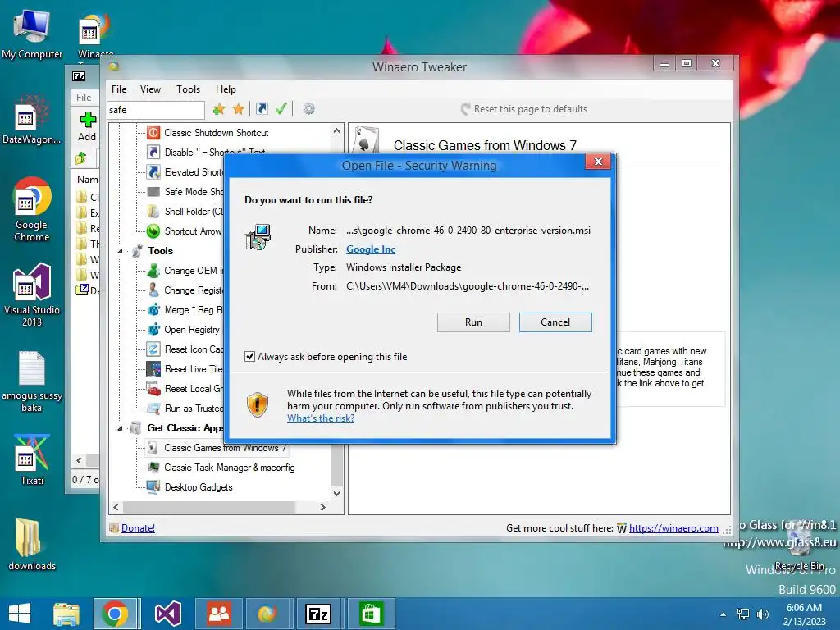Click the Classic Shutdown Shortcut red power icon
The height and width of the screenshot is (630, 840).
[x=153, y=133]
